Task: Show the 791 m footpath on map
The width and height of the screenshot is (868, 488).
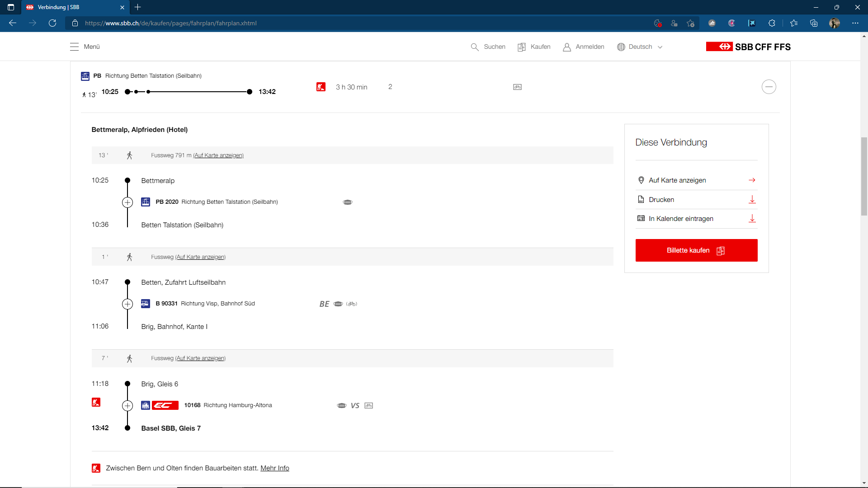Action: (x=218, y=155)
